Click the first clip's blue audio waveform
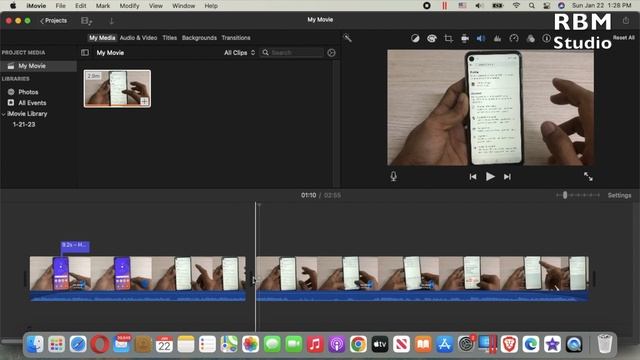The image size is (640, 360). (138, 296)
